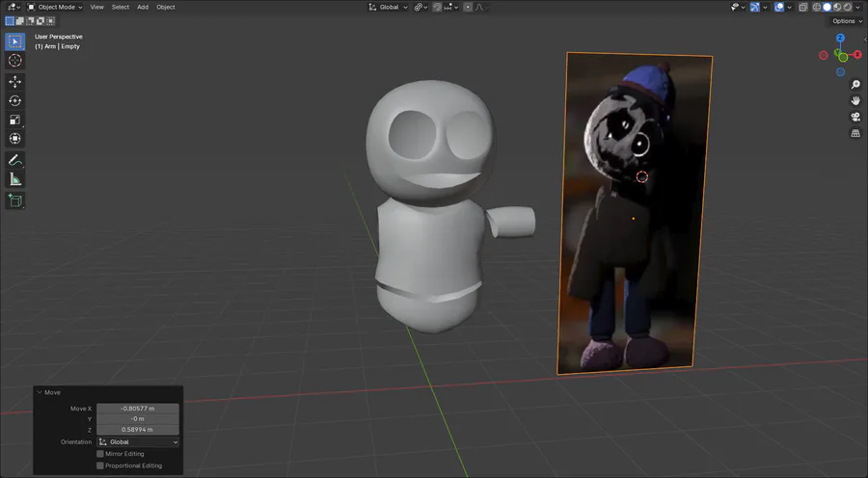Collapse the Move operator panel

(x=40, y=392)
